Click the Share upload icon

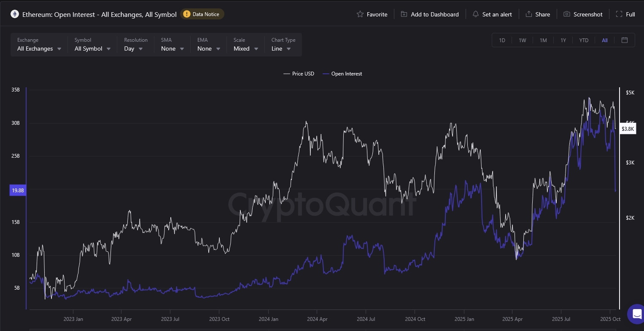pyautogui.click(x=529, y=14)
